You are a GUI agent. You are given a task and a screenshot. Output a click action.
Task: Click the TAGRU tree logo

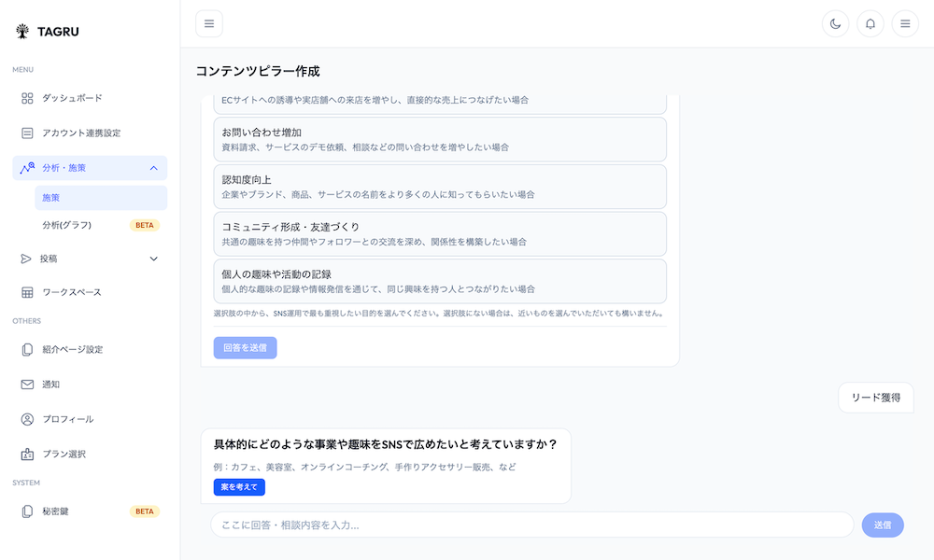click(x=21, y=30)
